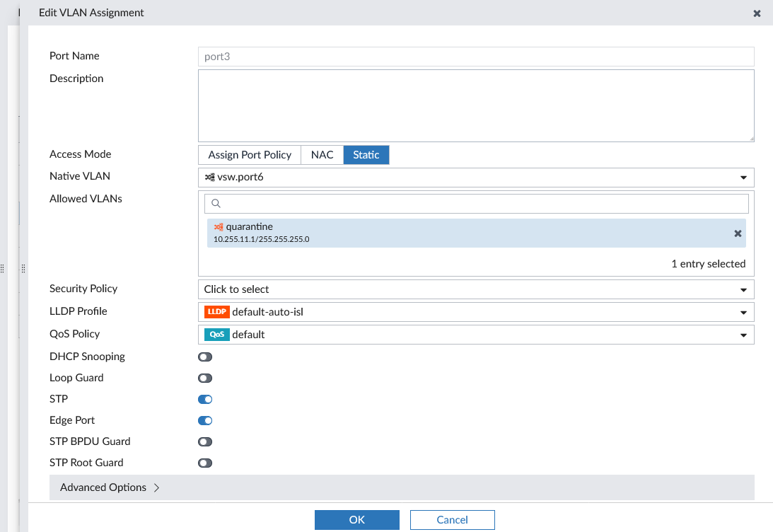
Task: Disable the STP toggle
Action: click(205, 398)
